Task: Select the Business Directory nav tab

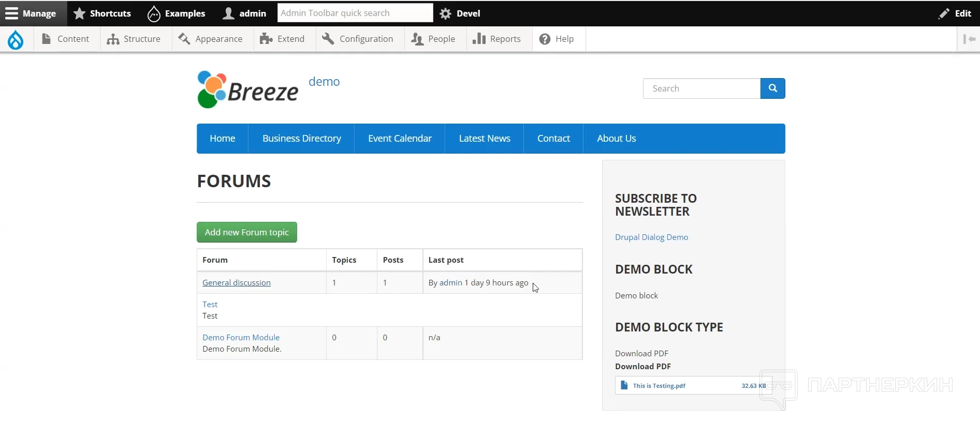Action: (x=301, y=139)
